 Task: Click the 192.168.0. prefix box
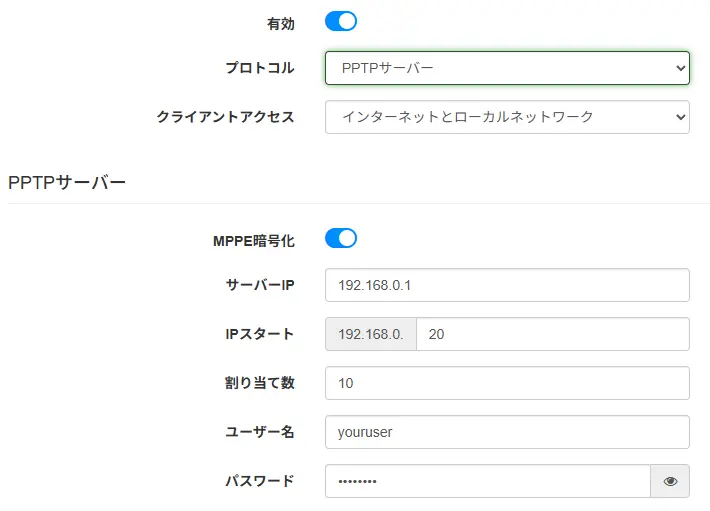coord(371,334)
